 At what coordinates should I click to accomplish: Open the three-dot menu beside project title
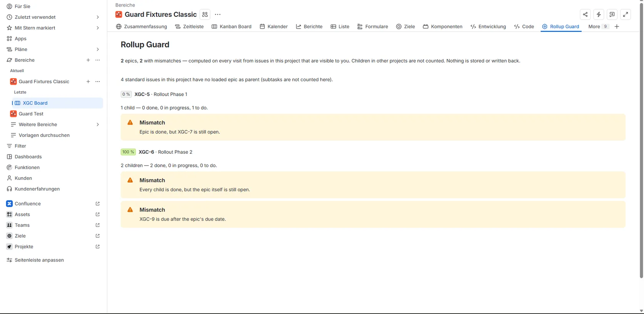(218, 15)
